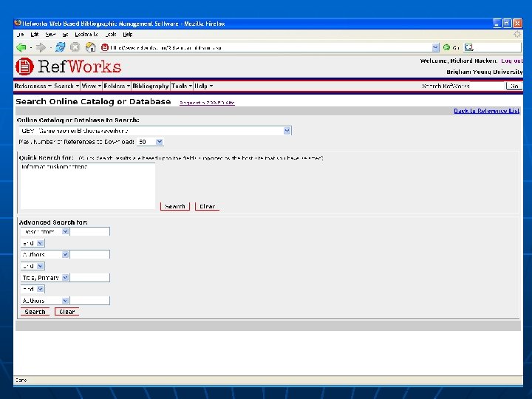
Task: Open the References menu
Action: click(x=33, y=86)
